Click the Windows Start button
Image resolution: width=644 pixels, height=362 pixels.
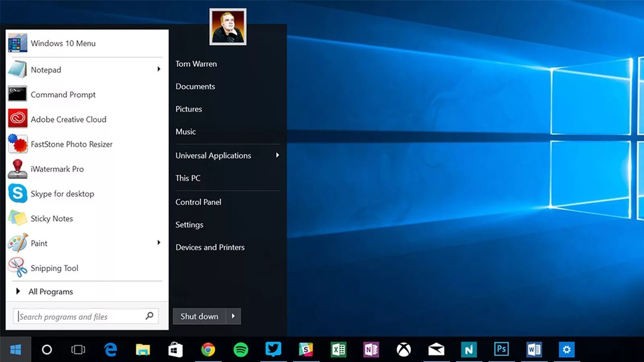15,350
